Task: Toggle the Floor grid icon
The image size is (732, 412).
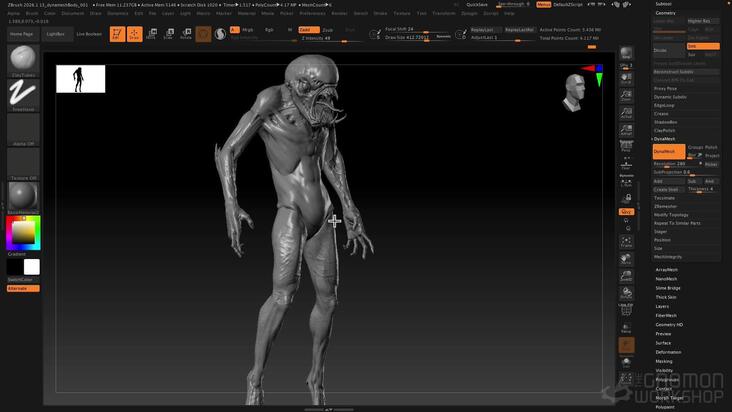Action: point(626,164)
